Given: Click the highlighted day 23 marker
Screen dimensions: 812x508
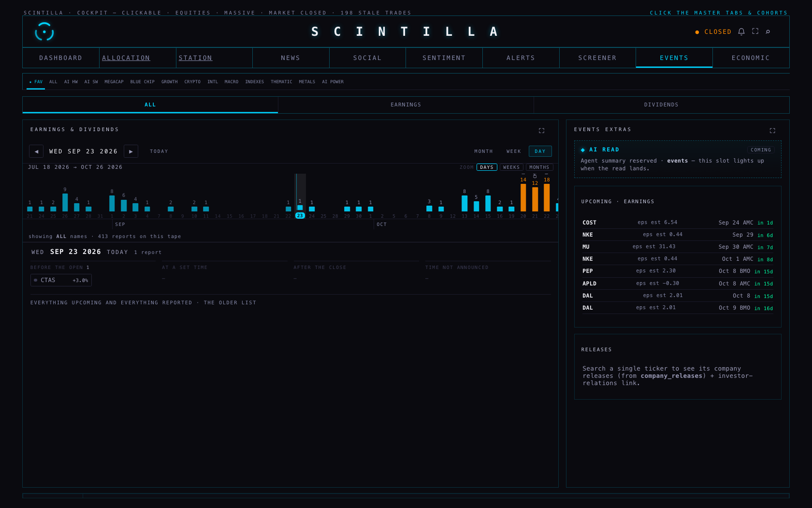Looking at the screenshot, I should pyautogui.click(x=300, y=216).
